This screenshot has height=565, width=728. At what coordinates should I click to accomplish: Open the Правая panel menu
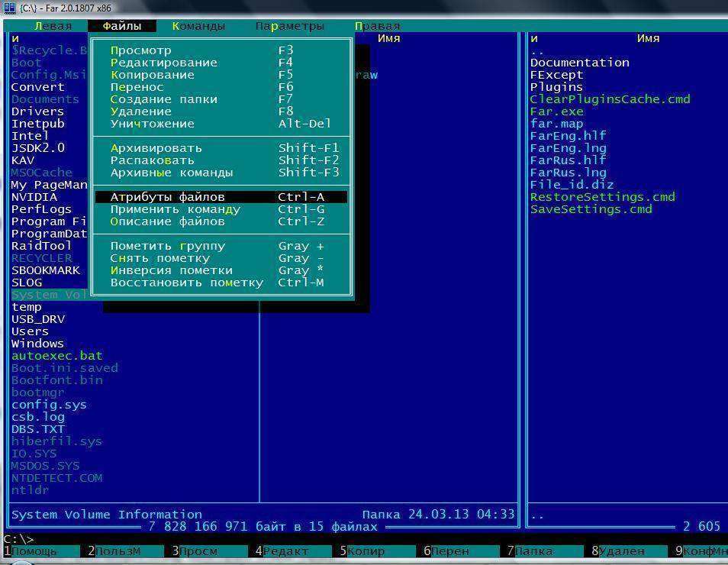click(x=377, y=26)
